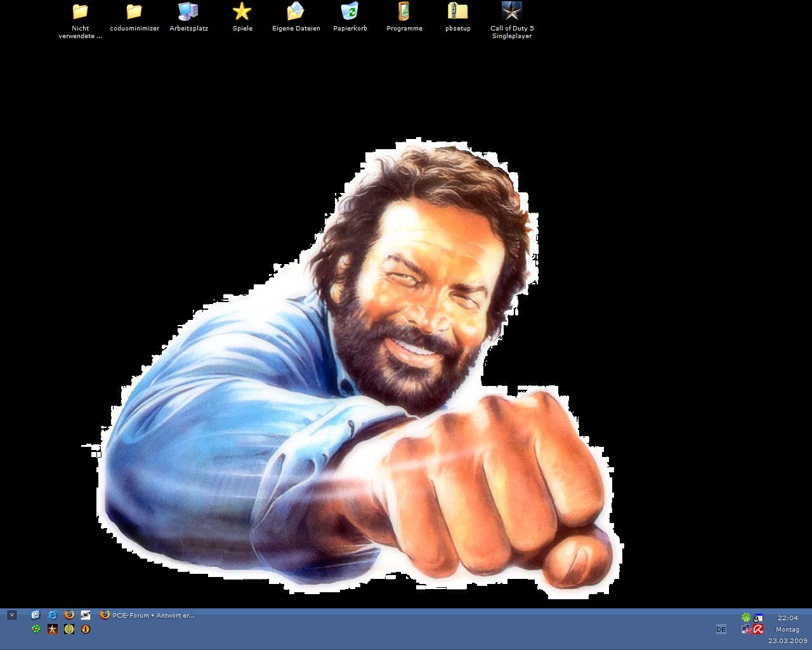The width and height of the screenshot is (812, 650).
Task: Open the 'Nicht verwendete' desktop folder
Action: pyautogui.click(x=80, y=12)
